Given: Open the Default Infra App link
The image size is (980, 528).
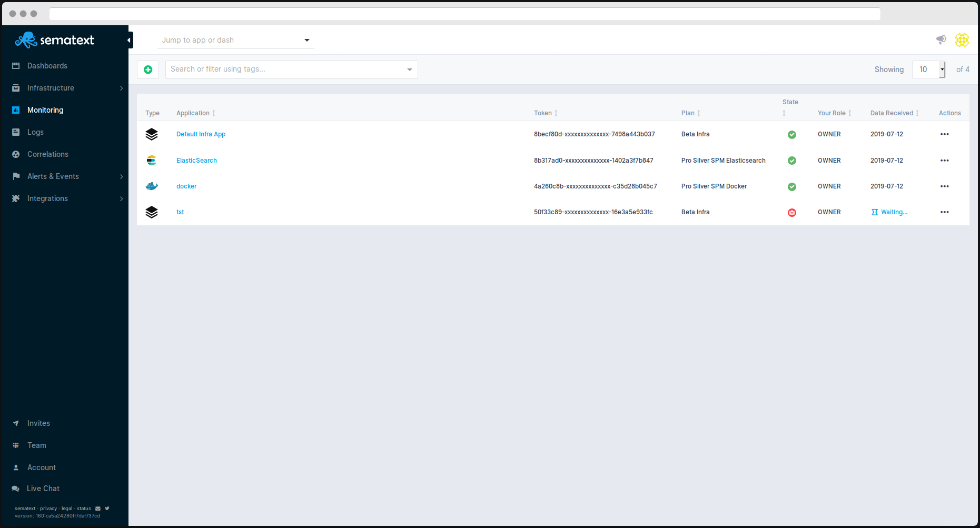Looking at the screenshot, I should tap(201, 134).
